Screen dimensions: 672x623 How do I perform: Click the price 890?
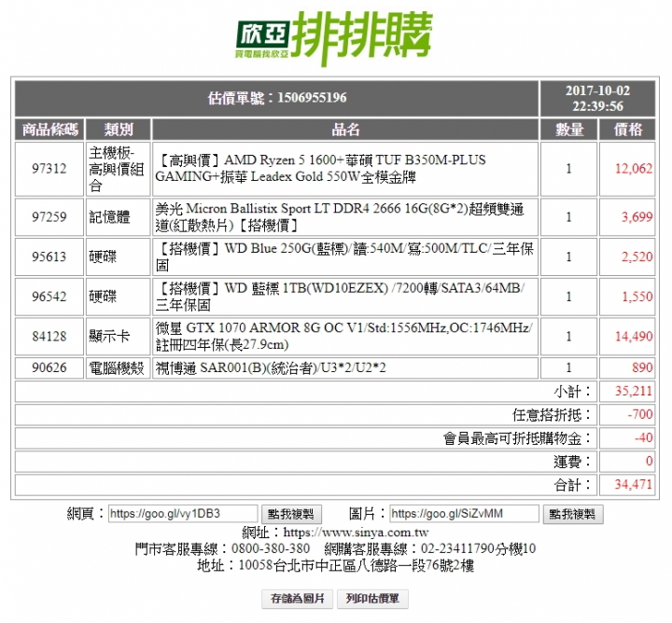click(642, 367)
